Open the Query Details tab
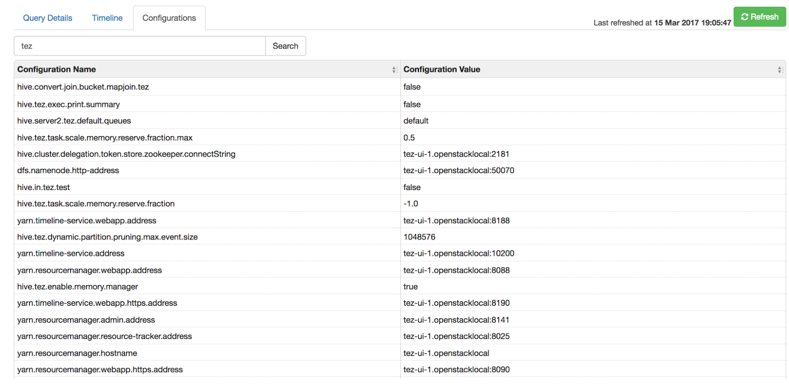 (x=47, y=18)
